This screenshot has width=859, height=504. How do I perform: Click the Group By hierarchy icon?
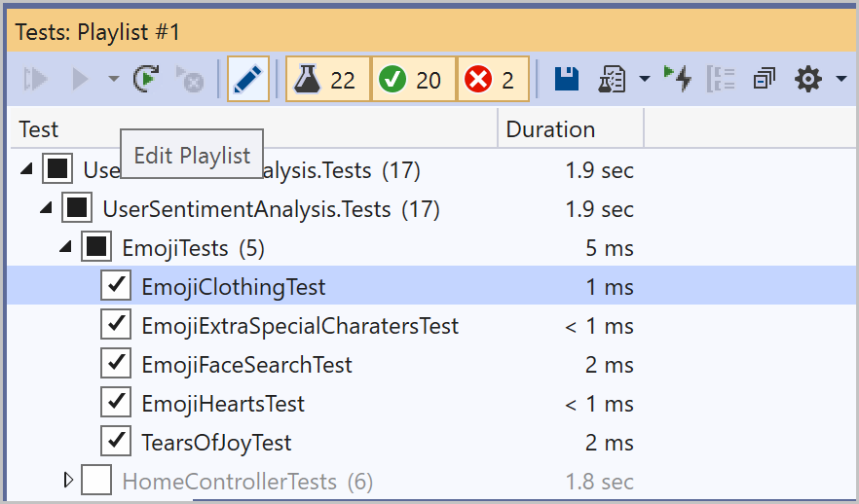click(721, 80)
